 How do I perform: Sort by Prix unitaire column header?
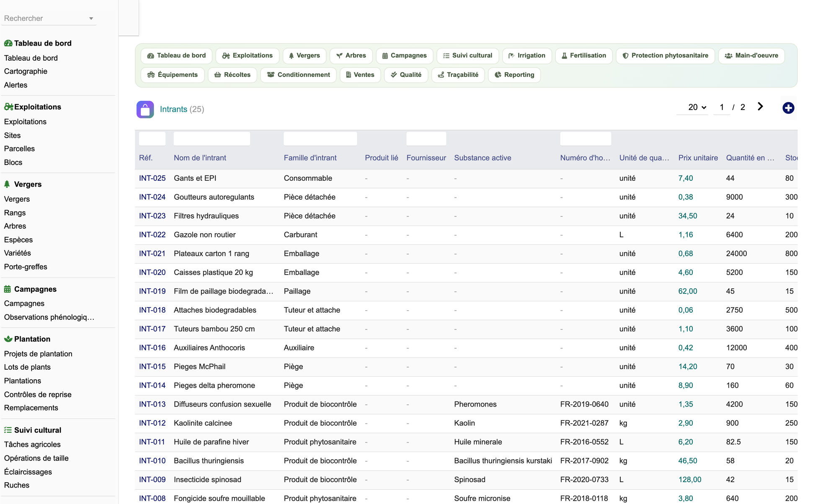698,158
